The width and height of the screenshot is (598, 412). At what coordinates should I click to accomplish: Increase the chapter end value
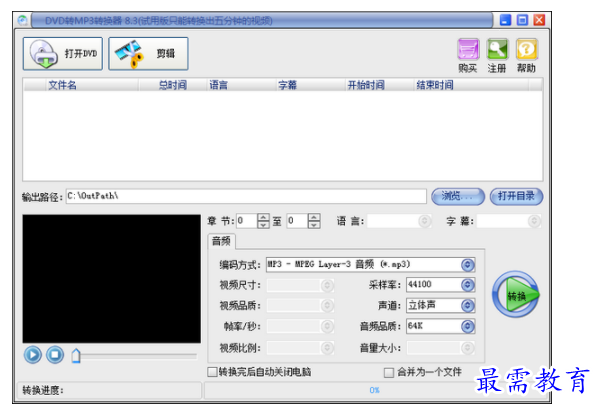pos(314,217)
